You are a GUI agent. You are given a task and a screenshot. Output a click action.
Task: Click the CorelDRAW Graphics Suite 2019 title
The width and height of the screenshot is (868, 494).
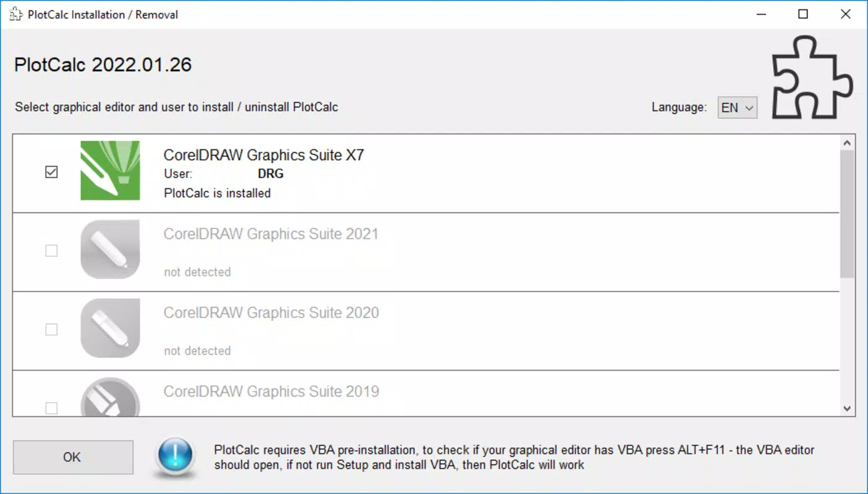pyautogui.click(x=271, y=391)
